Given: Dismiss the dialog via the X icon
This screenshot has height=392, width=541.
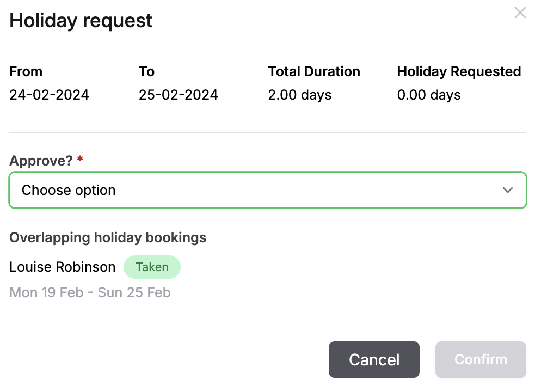Looking at the screenshot, I should [x=520, y=13].
